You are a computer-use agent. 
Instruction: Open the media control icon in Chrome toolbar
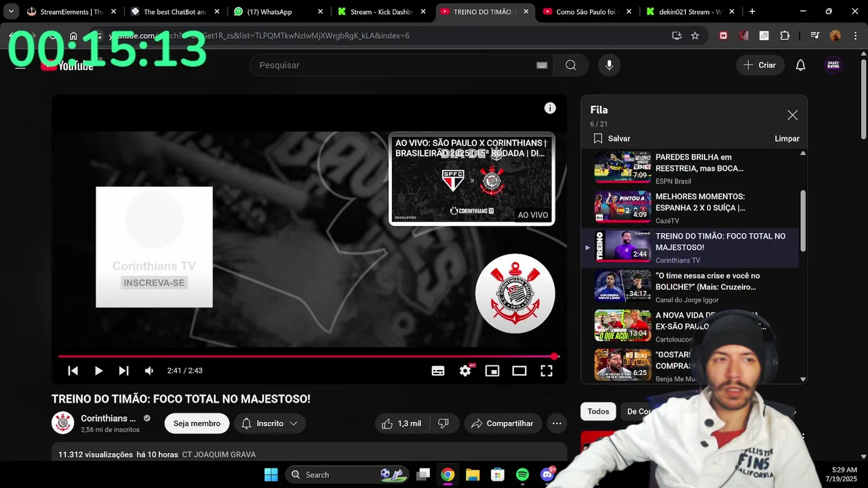815,36
